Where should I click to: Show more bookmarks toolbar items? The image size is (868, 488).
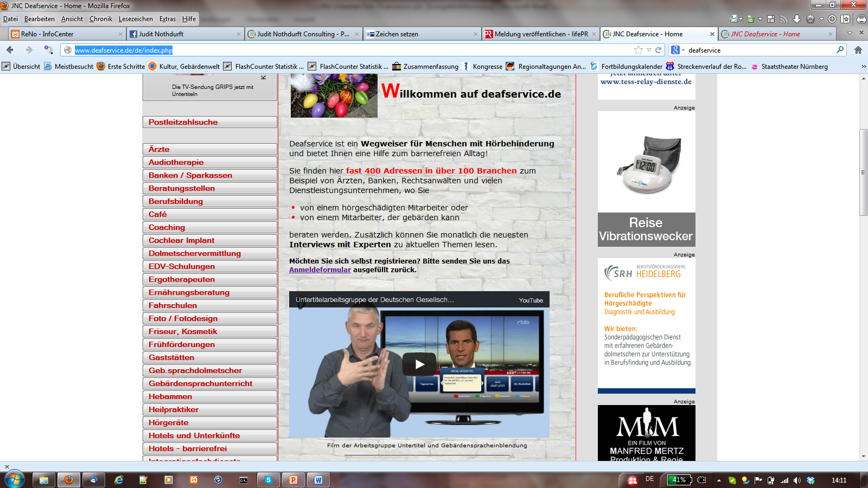863,66
